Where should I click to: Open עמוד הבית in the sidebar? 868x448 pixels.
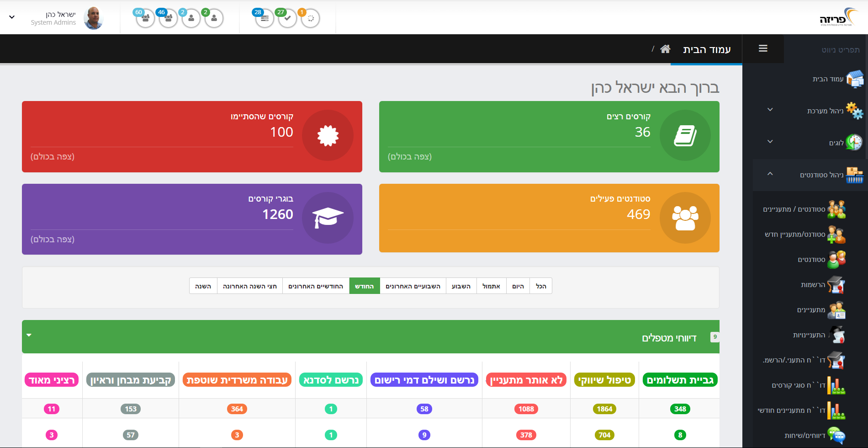point(828,79)
